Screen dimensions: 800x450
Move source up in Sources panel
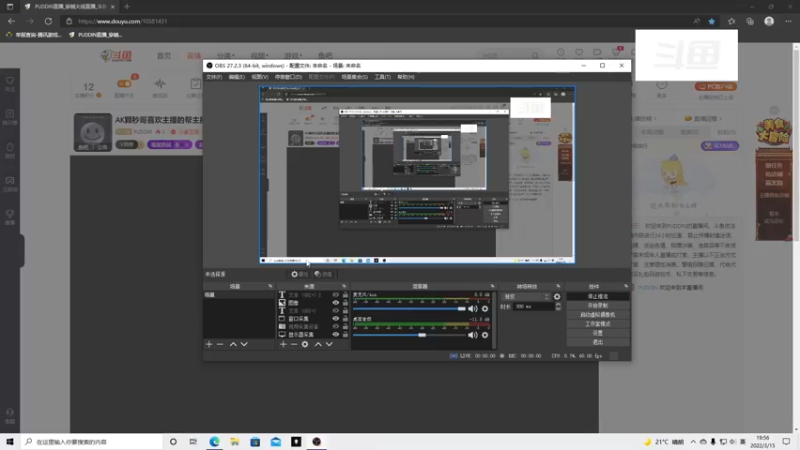(318, 344)
